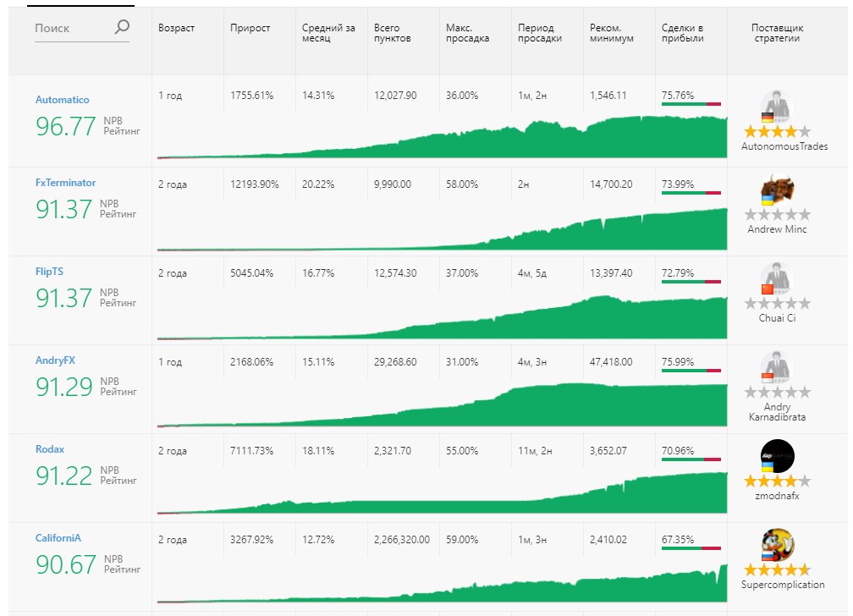Viewport: 853px width, 616px height.
Task: Open the CaliforniA strategy link
Action: [58, 538]
